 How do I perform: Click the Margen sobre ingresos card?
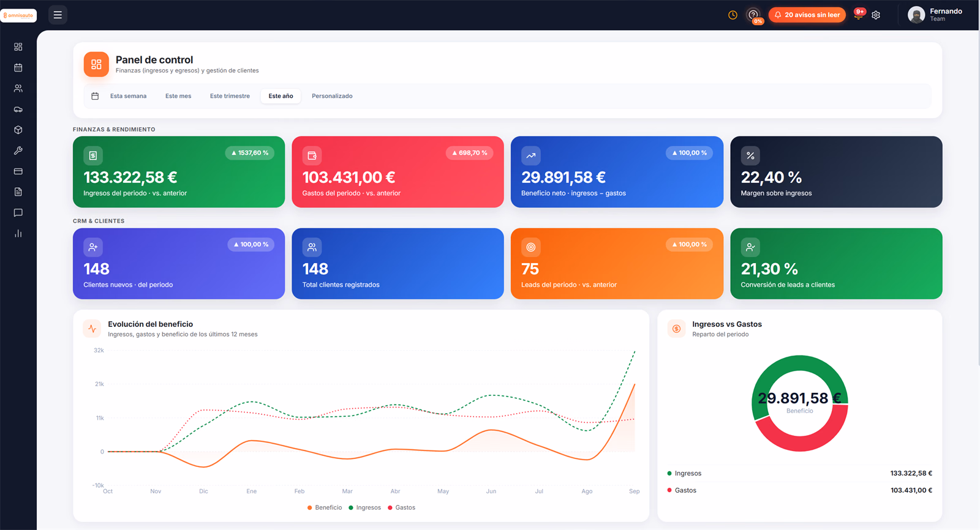pyautogui.click(x=836, y=172)
